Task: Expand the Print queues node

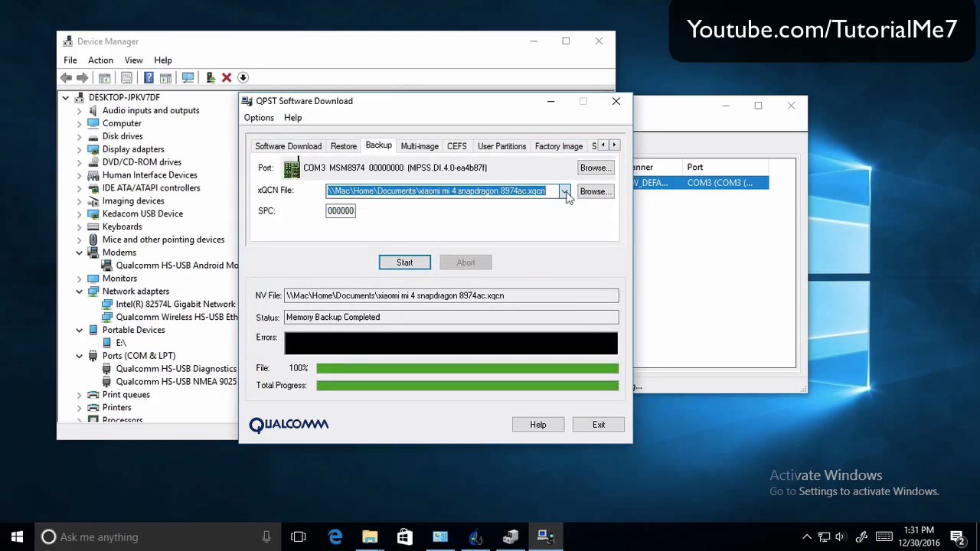Action: tap(79, 395)
